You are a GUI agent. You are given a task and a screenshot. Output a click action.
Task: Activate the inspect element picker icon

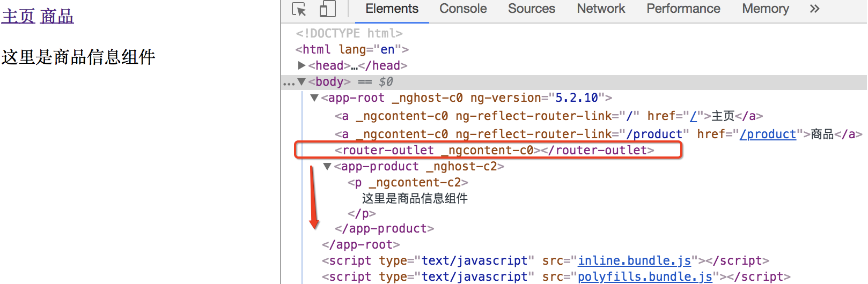click(x=299, y=9)
